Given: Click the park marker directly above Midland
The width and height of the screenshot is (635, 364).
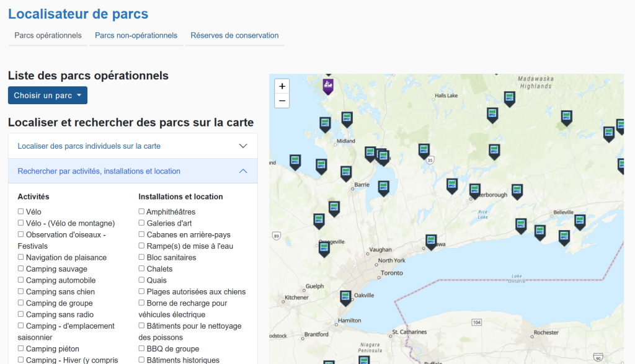Looking at the screenshot, I should 347,120.
